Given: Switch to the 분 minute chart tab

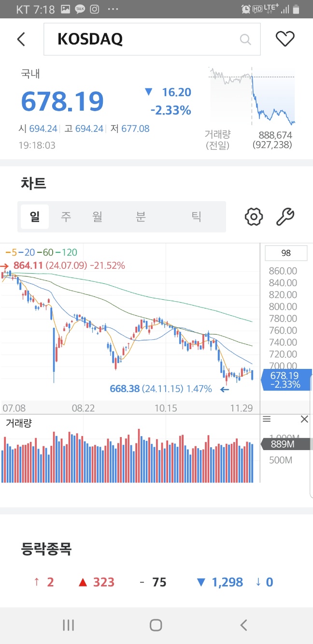Looking at the screenshot, I should [141, 217].
